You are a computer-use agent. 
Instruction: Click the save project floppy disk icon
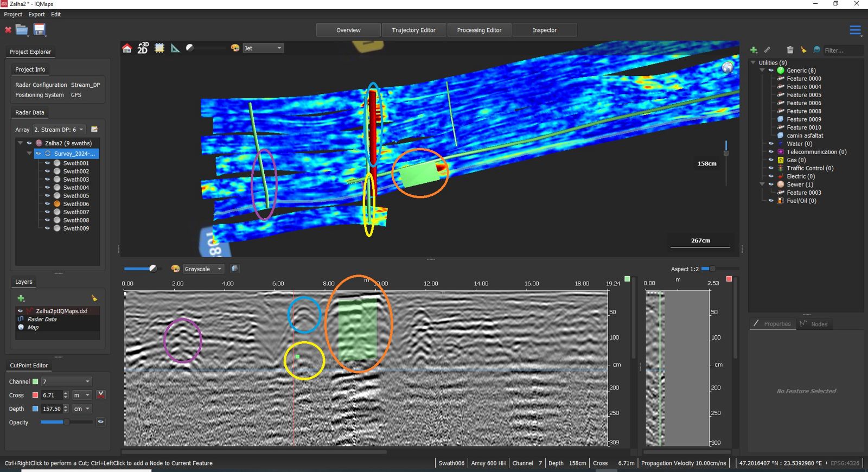pyautogui.click(x=40, y=30)
